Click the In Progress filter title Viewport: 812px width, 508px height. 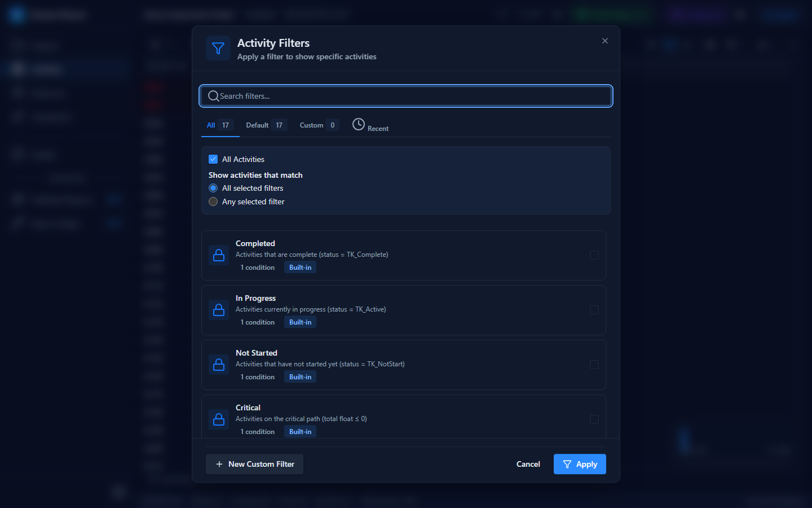click(255, 298)
